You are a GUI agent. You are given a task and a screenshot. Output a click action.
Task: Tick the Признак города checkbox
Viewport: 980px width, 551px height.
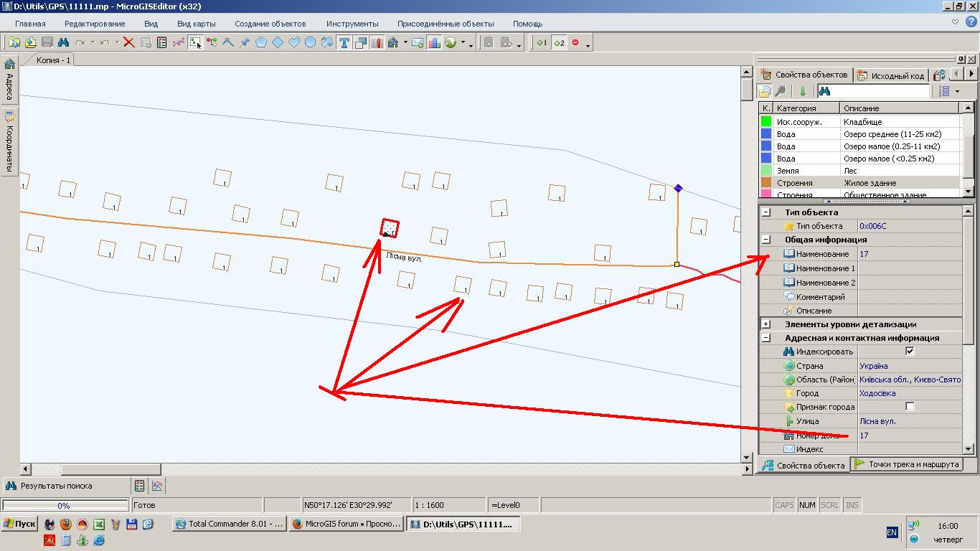[x=910, y=407]
